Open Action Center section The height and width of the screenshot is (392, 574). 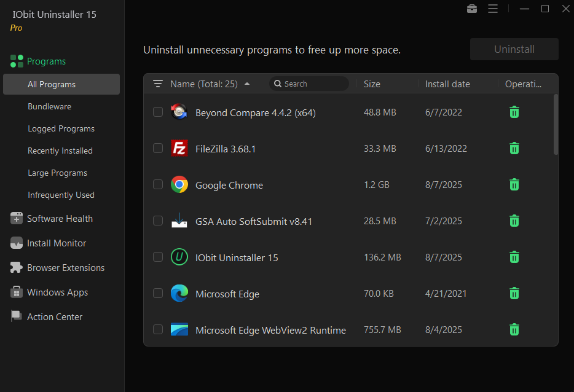point(55,316)
